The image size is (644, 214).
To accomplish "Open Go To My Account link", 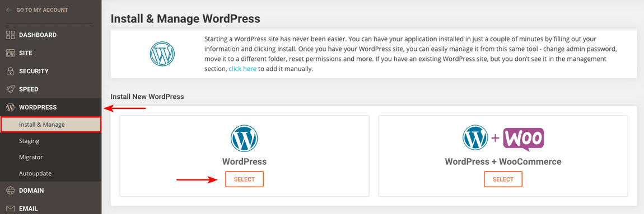I will pos(42,10).
